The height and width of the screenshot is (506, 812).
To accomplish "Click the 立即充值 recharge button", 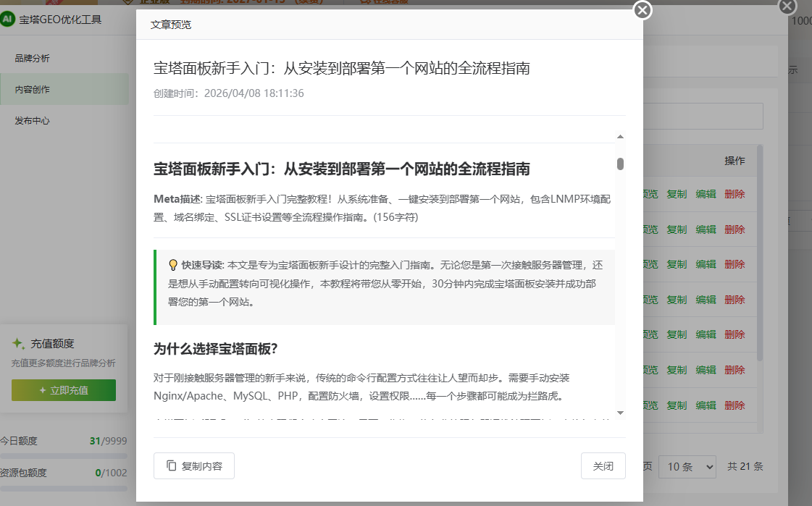I will [x=63, y=389].
